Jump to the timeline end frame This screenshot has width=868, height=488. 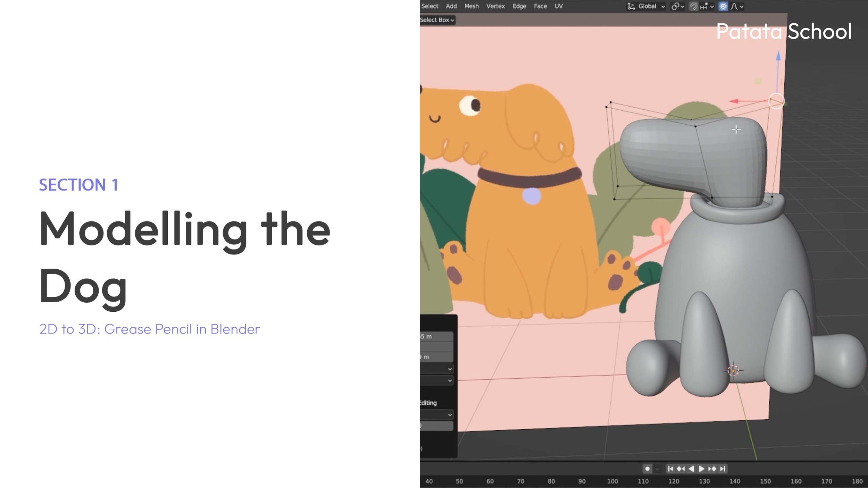[723, 469]
